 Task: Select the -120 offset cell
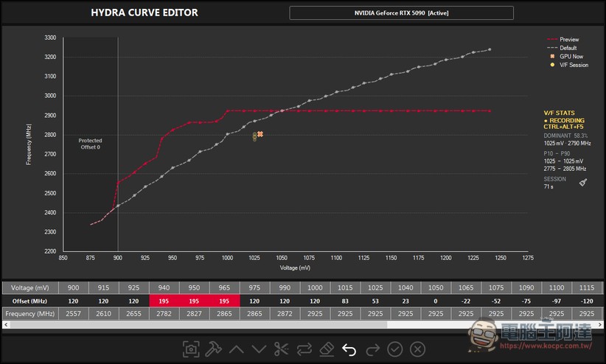tap(587, 301)
